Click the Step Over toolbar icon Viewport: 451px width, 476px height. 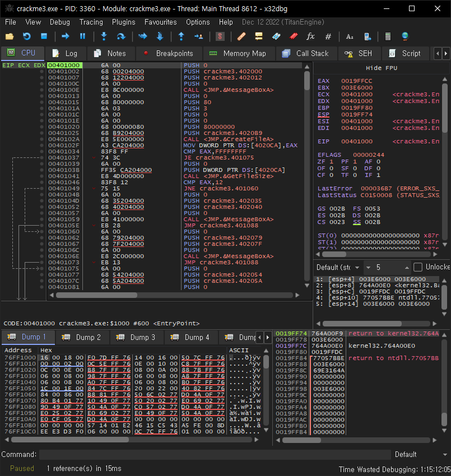pyautogui.click(x=120, y=36)
